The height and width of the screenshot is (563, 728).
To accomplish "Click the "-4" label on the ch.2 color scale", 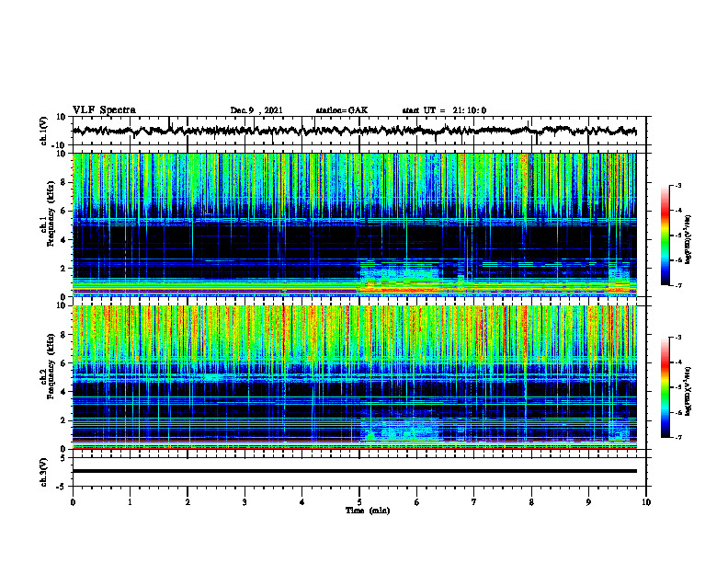I will point(678,362).
